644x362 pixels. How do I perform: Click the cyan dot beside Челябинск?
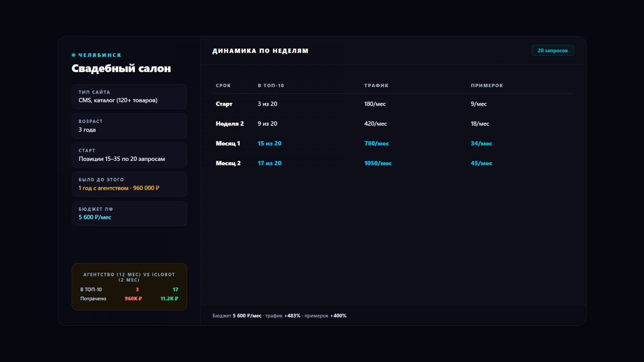click(x=73, y=55)
